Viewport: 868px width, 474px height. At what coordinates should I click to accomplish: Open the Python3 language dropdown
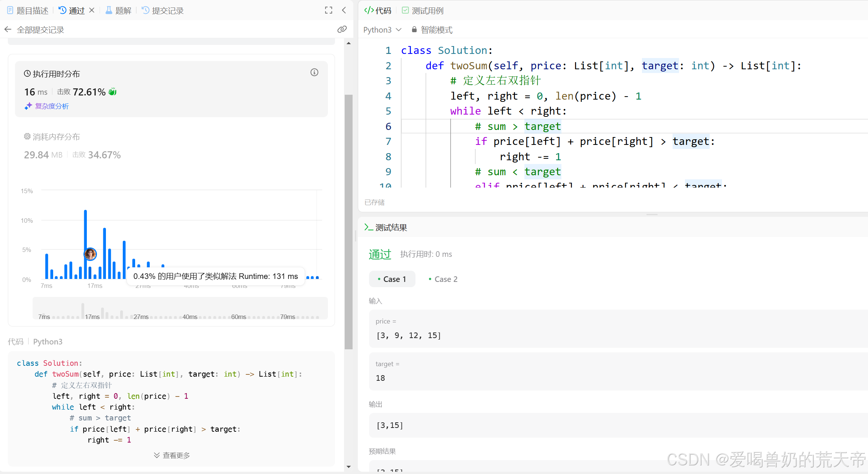pos(382,30)
